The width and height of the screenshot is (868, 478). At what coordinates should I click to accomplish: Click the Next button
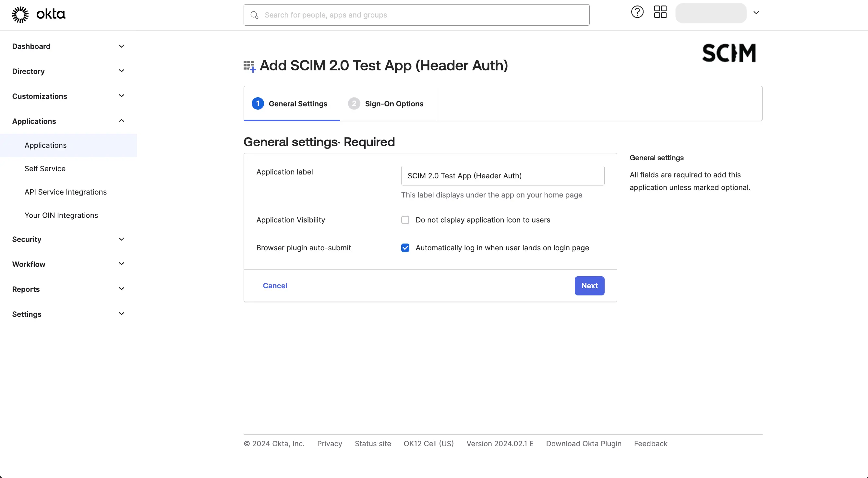(x=589, y=285)
